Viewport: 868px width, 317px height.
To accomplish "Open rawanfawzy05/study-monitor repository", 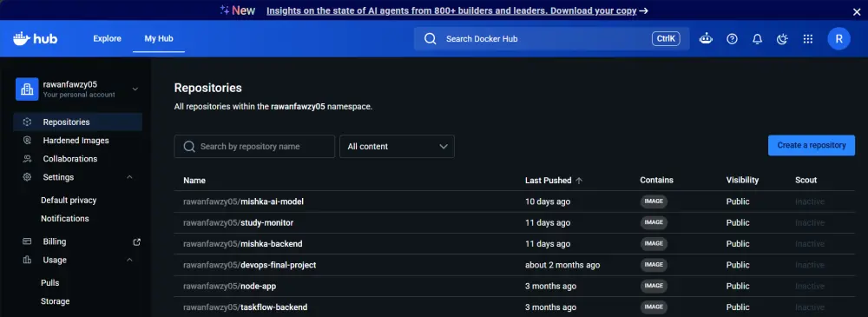I will (x=238, y=223).
